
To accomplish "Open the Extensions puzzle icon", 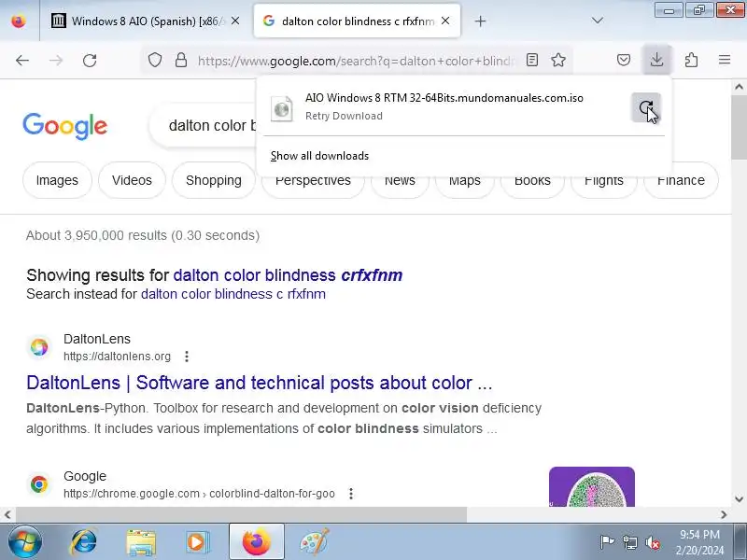I will (691, 60).
